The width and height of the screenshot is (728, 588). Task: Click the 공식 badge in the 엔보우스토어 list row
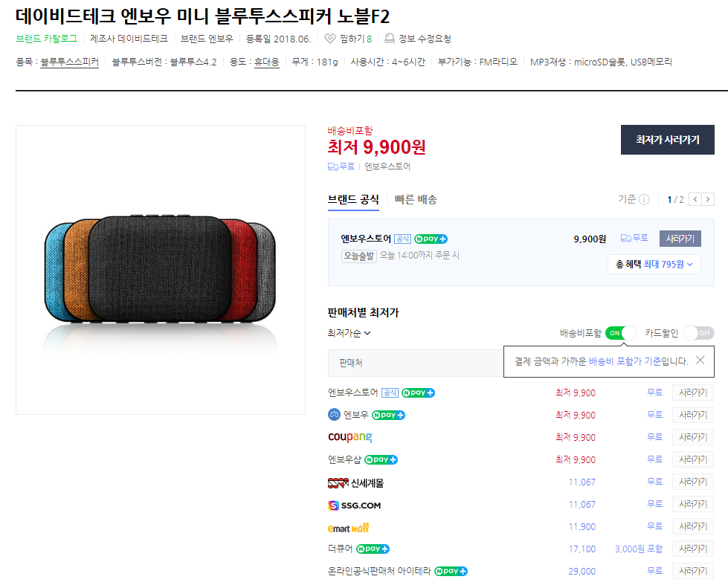[390, 392]
